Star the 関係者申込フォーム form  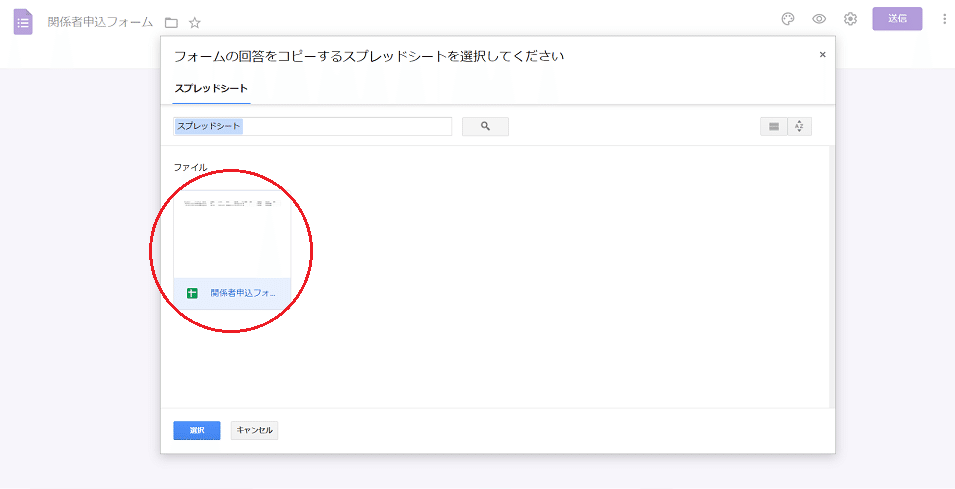point(195,23)
